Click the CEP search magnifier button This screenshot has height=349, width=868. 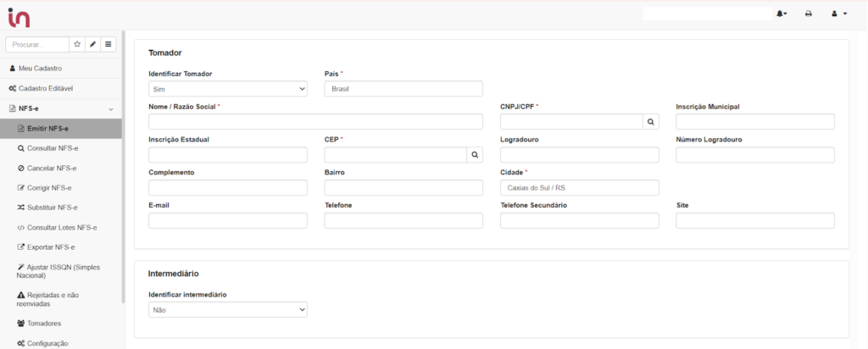pyautogui.click(x=475, y=155)
